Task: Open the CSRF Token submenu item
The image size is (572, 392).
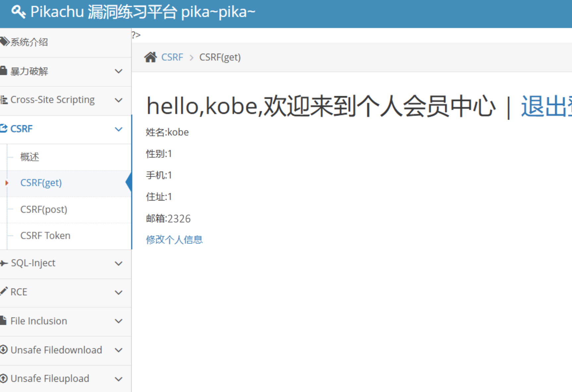Action: coord(45,236)
